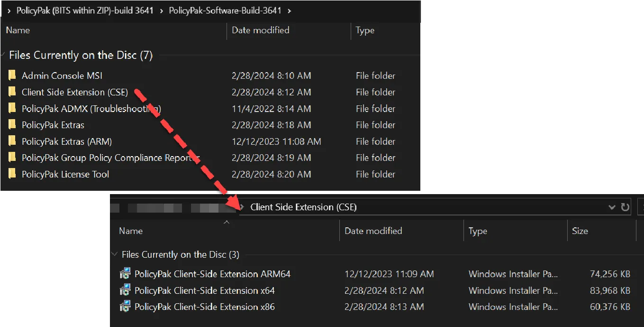Click the size value '60,376 KB'
Image resolution: width=644 pixels, height=327 pixels.
pos(610,307)
